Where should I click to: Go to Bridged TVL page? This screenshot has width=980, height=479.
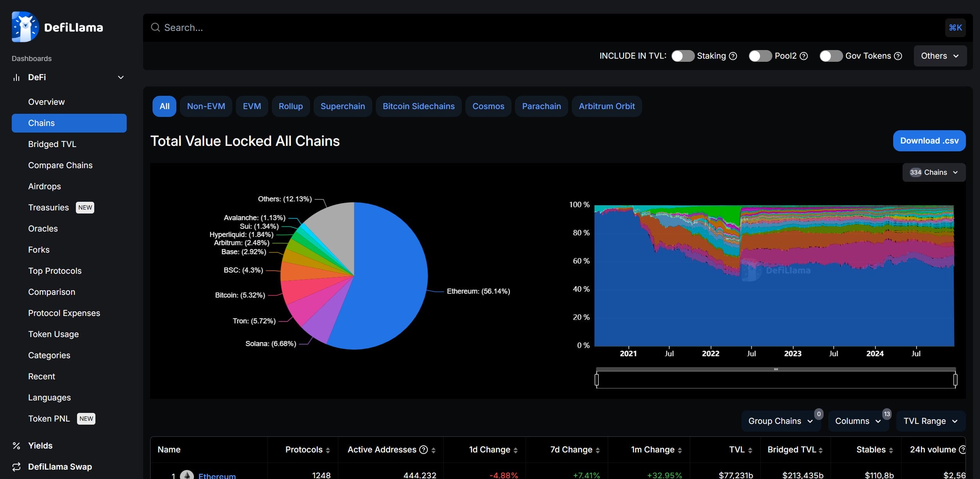(52, 144)
